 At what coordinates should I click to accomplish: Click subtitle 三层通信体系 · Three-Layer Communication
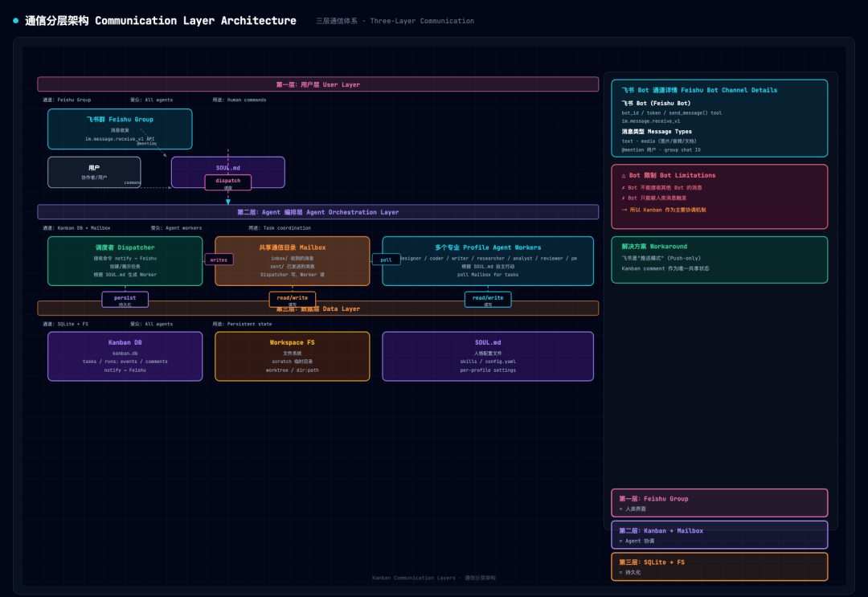click(395, 21)
